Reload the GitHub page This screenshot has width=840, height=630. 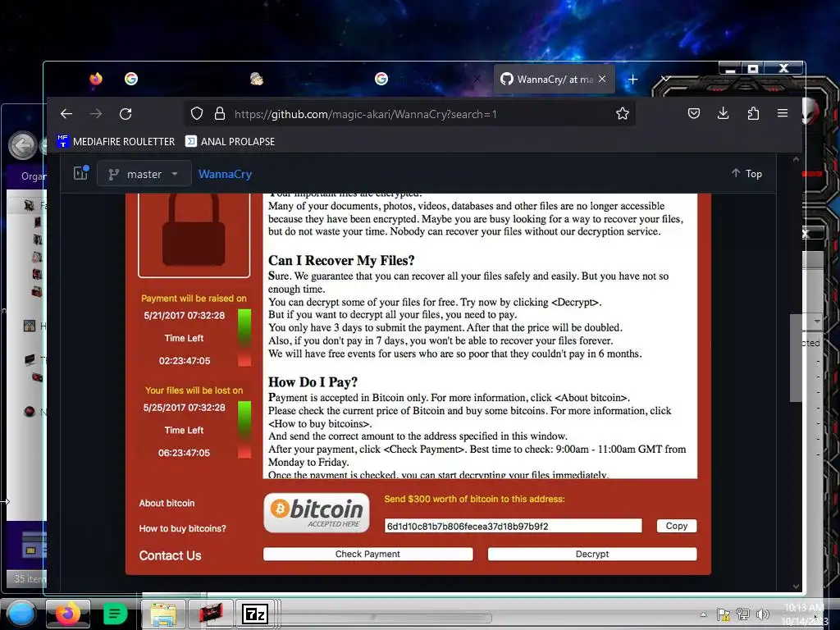coord(126,113)
